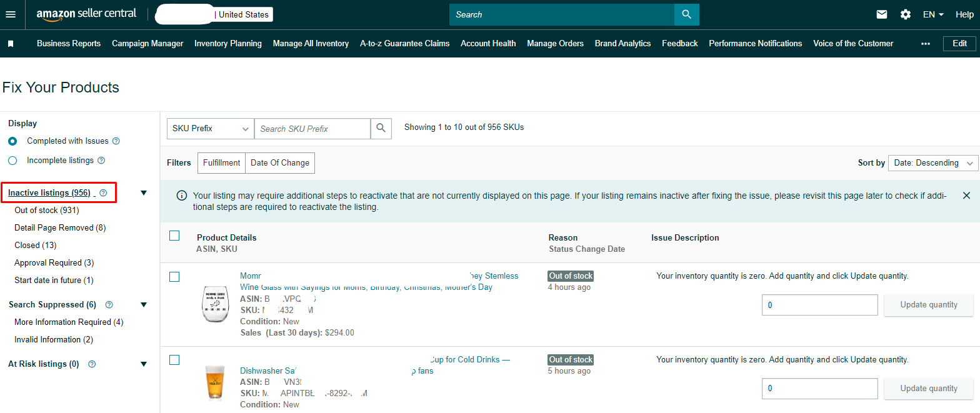Image resolution: width=980 pixels, height=413 pixels.
Task: Dismiss the reactivation info banner
Action: pos(966,196)
